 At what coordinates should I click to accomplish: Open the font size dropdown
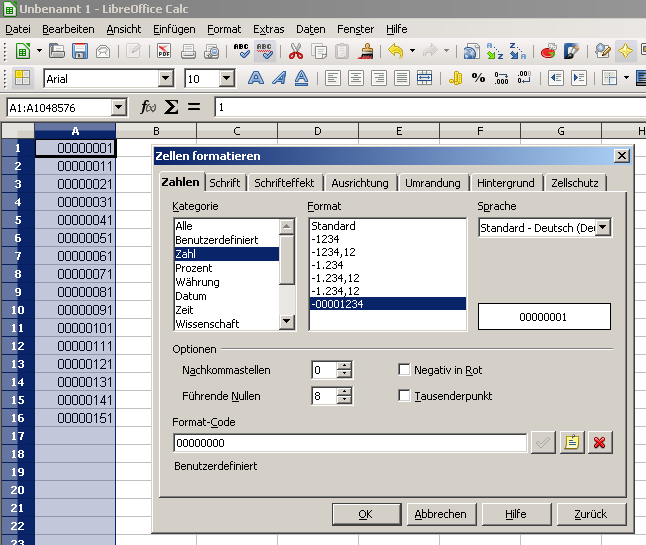227,78
